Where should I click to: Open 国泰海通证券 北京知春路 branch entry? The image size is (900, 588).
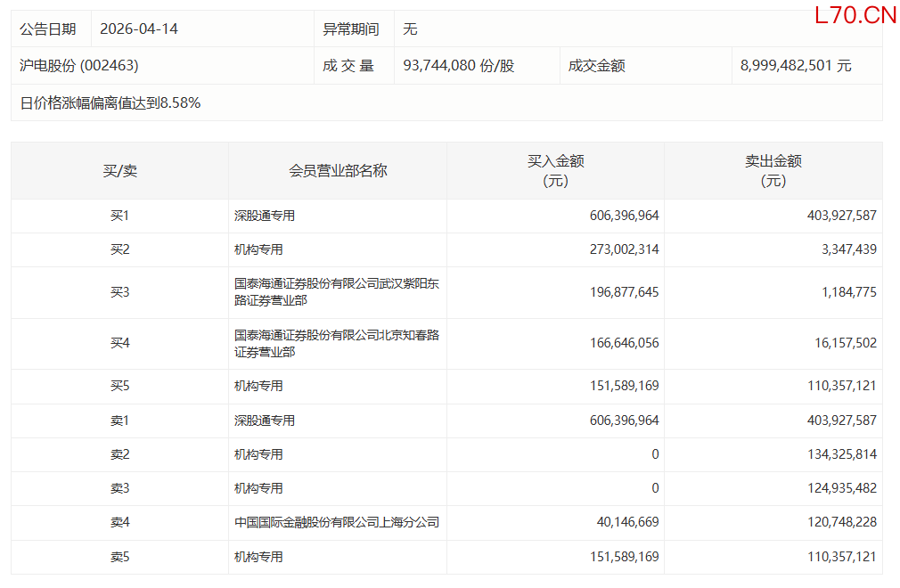coord(336,344)
